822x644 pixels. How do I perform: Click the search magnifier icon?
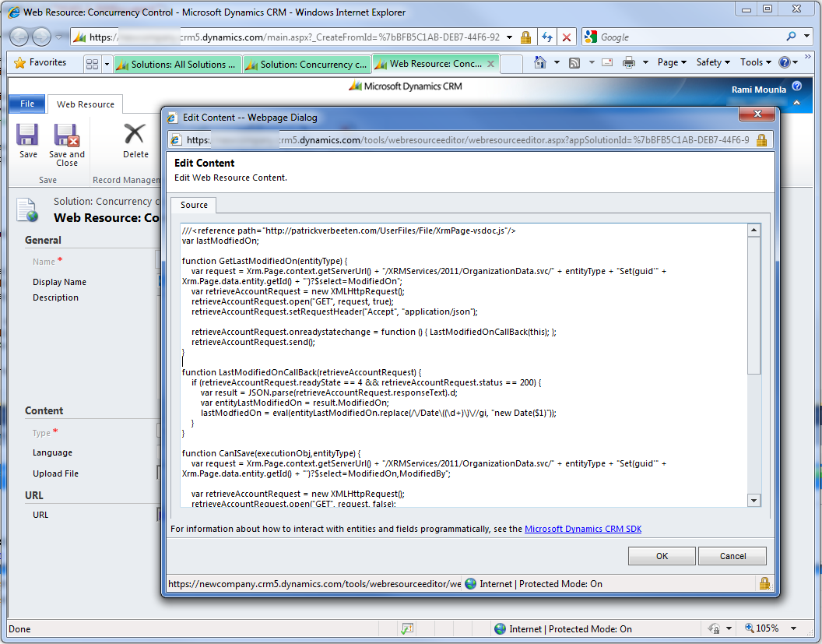pos(791,36)
